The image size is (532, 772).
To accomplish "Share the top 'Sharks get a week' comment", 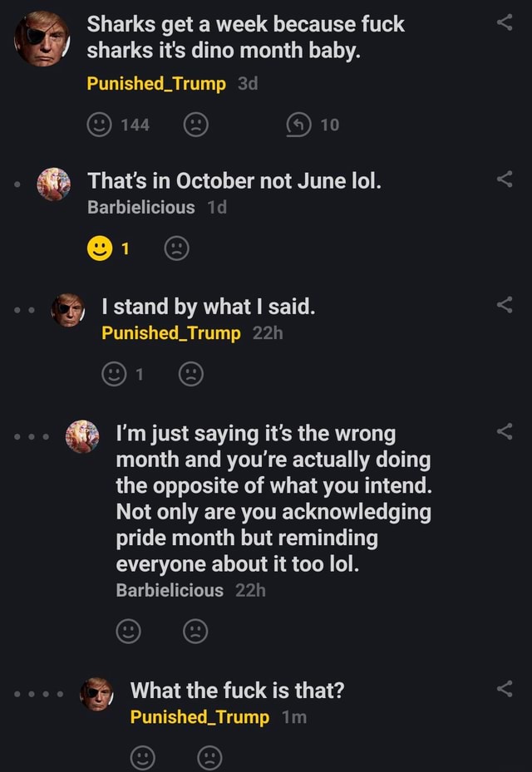I will coord(505,23).
